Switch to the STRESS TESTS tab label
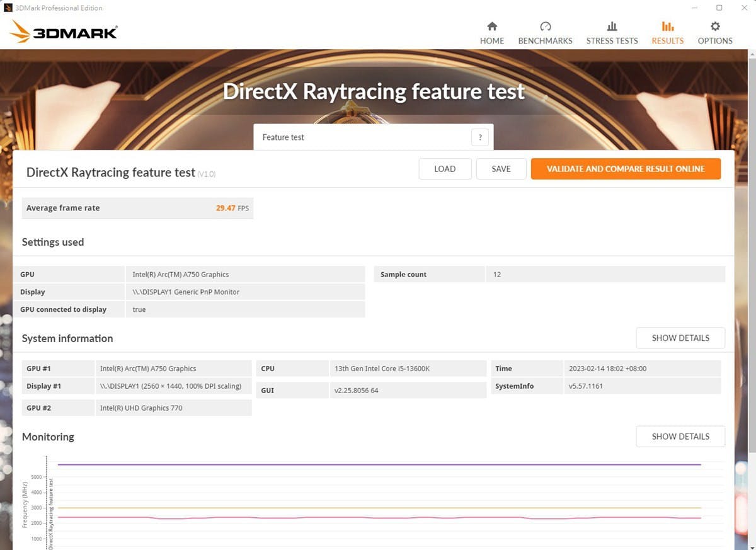This screenshot has height=550, width=756. point(612,41)
